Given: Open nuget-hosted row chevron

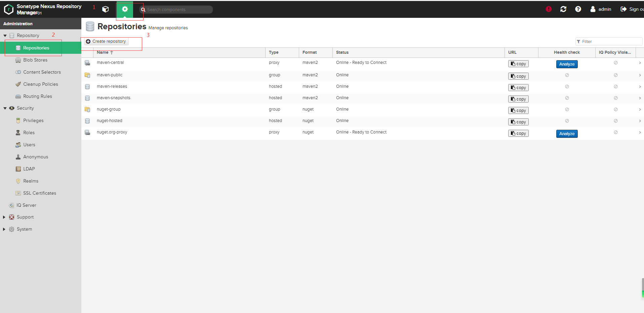Looking at the screenshot, I should [640, 121].
